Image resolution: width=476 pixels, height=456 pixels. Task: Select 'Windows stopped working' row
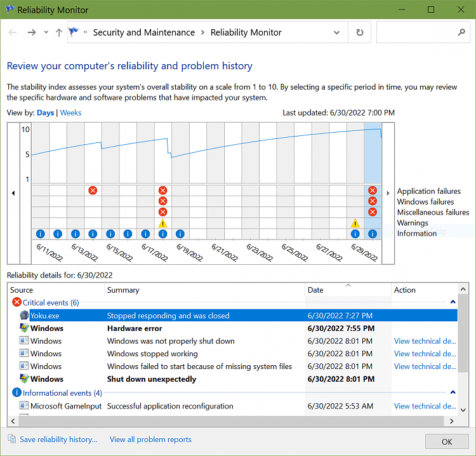click(238, 354)
